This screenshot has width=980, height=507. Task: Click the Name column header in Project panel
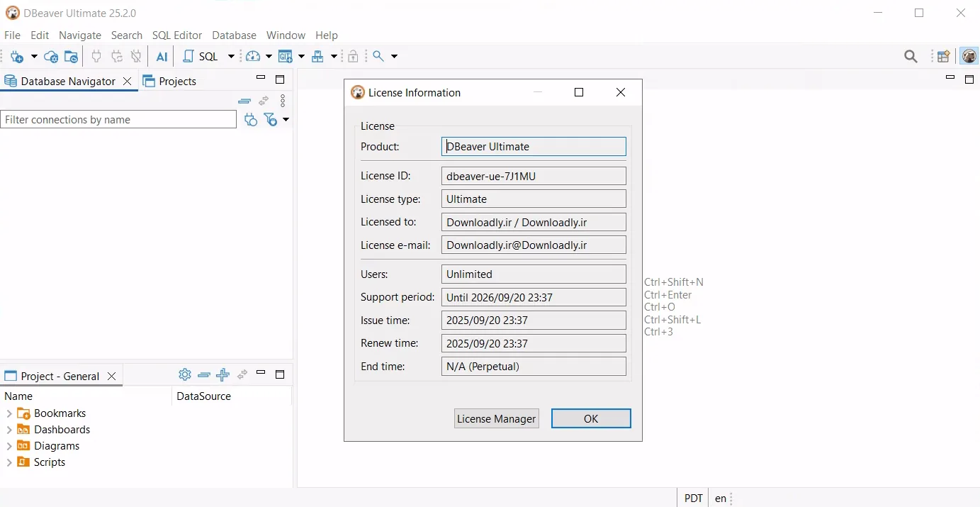tap(86, 396)
